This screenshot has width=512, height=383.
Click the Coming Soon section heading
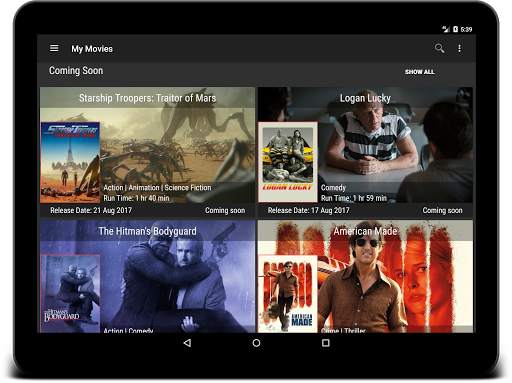[x=76, y=71]
